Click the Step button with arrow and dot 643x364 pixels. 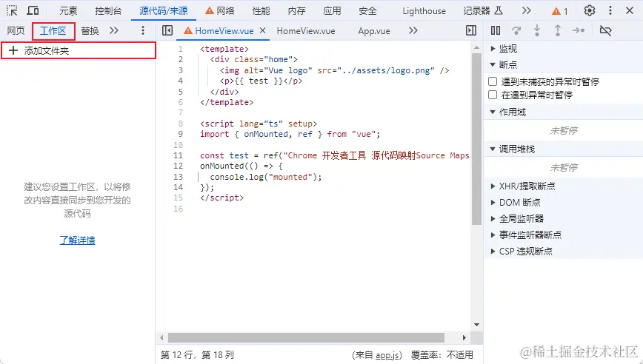point(579,30)
